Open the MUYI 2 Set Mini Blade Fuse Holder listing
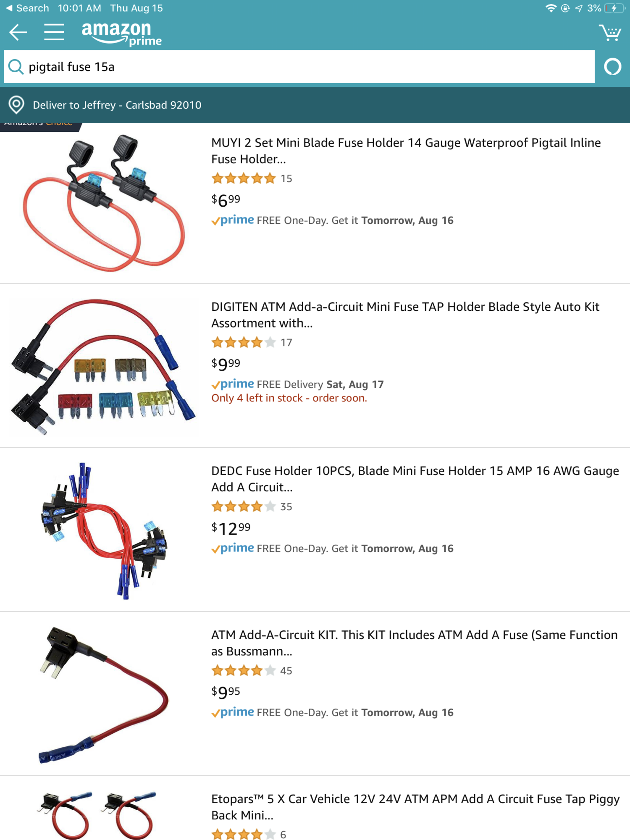This screenshot has width=630, height=840. 406,151
